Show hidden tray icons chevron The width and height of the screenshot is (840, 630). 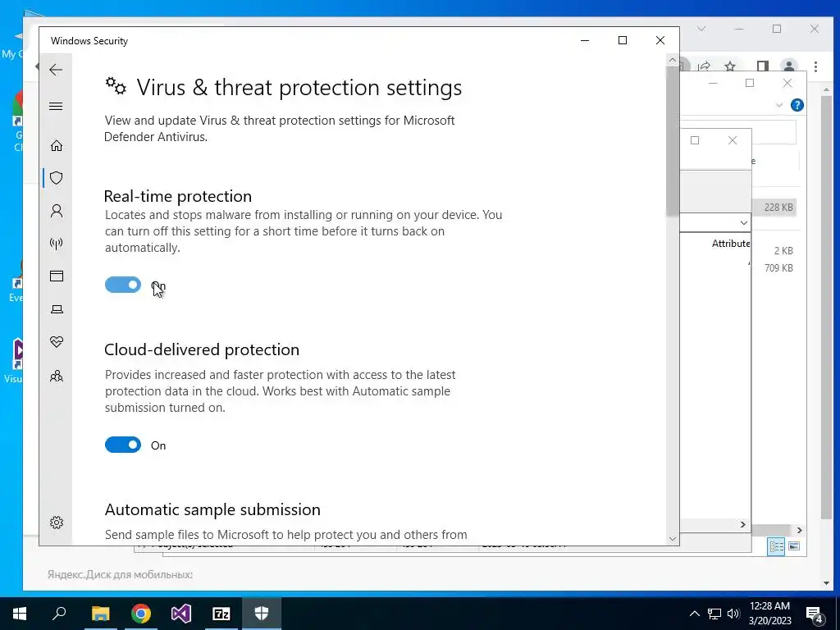(x=694, y=614)
